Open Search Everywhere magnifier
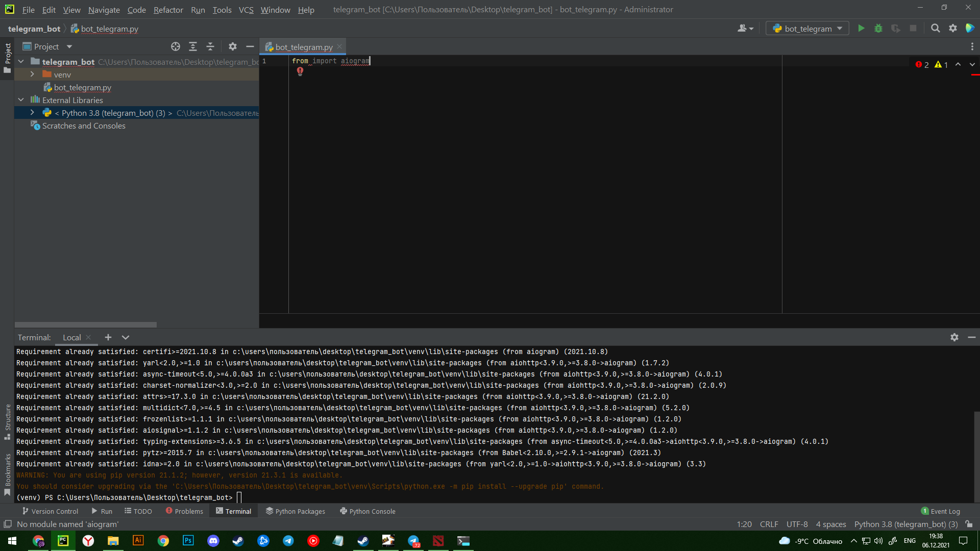This screenshot has height=551, width=980. [935, 29]
